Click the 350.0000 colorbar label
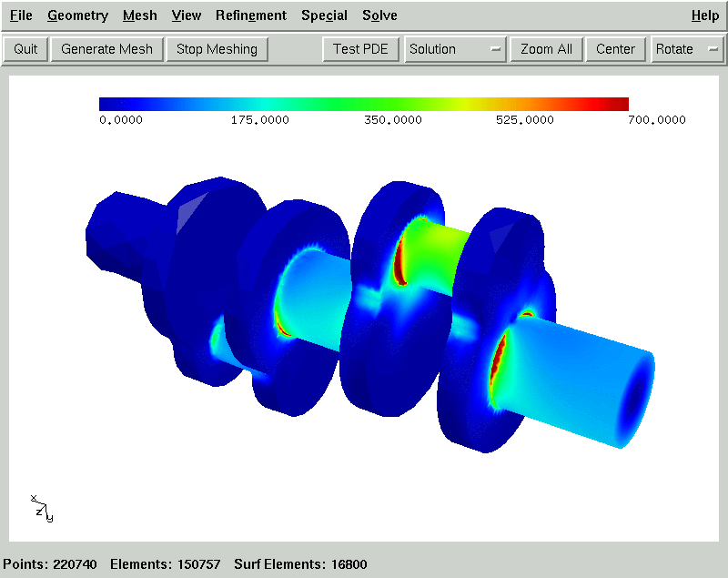 coord(393,120)
